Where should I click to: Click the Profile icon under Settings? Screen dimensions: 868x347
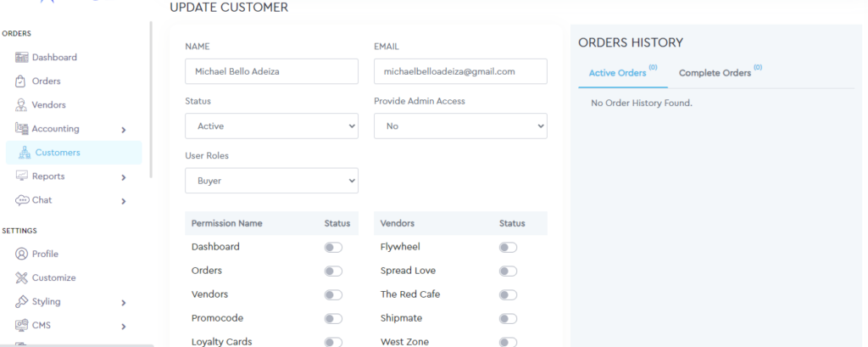tap(22, 254)
